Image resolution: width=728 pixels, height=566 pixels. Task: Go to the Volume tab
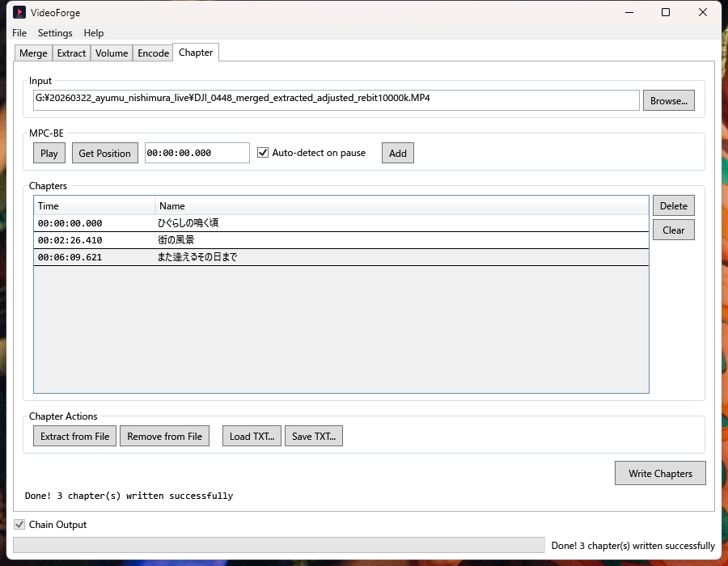pyautogui.click(x=112, y=53)
